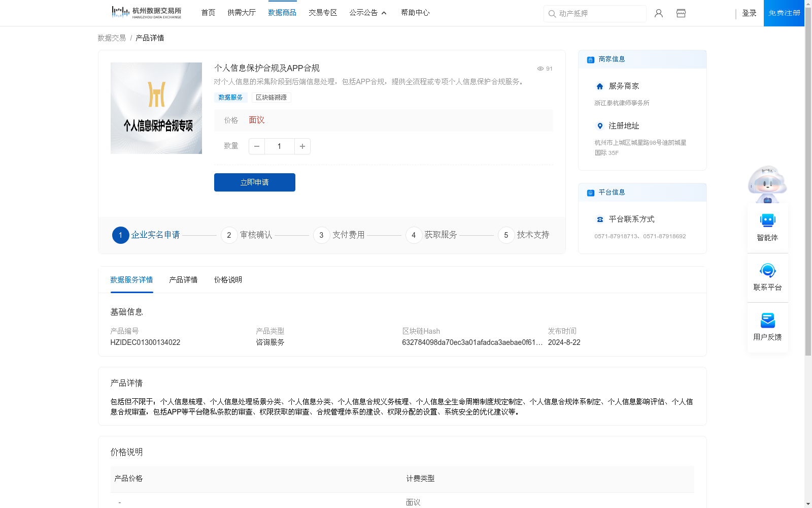Click the phone numbers 0571-87918713
812x508 pixels.
point(640,236)
